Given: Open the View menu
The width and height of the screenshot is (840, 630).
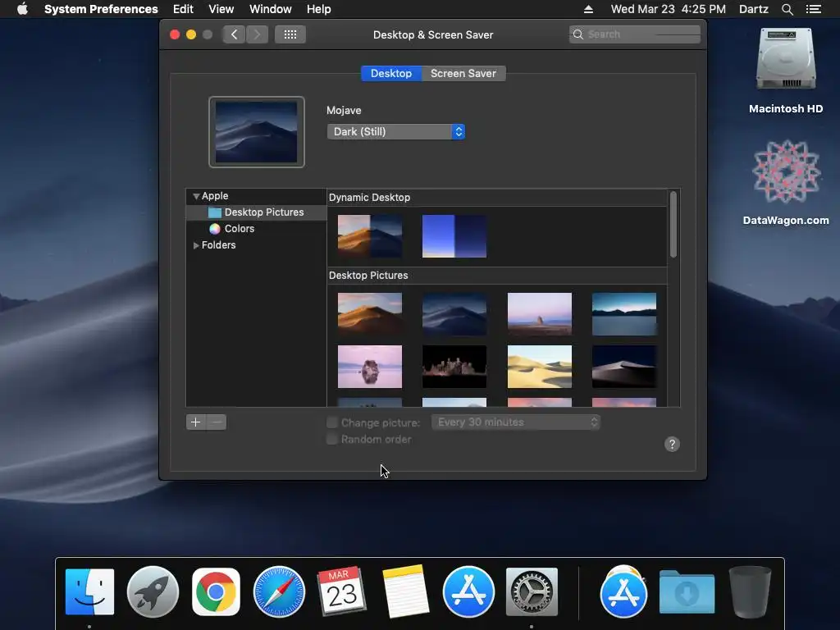Looking at the screenshot, I should [221, 9].
